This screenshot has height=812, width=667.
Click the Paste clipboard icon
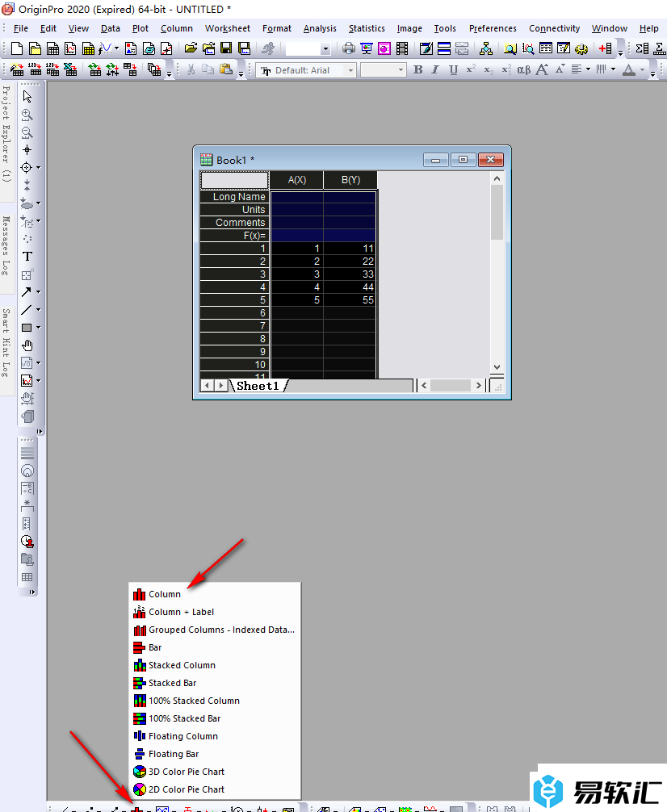pos(226,69)
